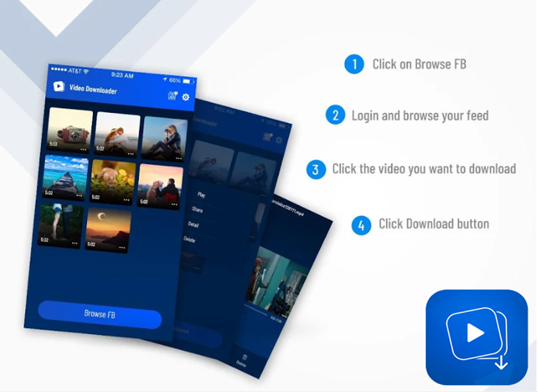538x392 pixels.
Task: Tap the Browse FB button
Action: coord(100,315)
